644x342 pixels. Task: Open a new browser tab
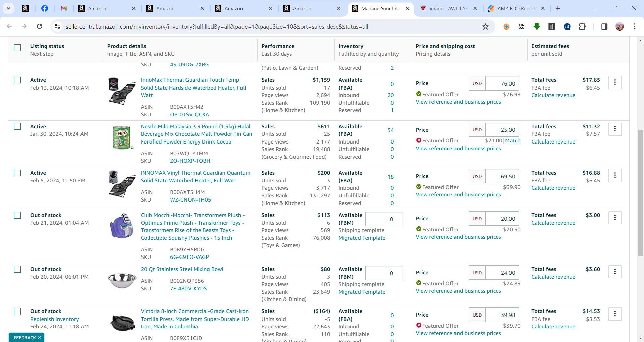(x=558, y=8)
